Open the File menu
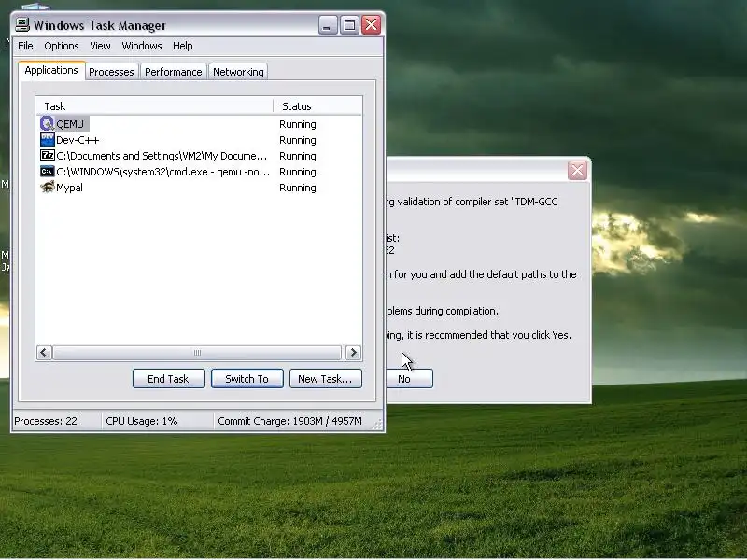The image size is (747, 560). 26,46
